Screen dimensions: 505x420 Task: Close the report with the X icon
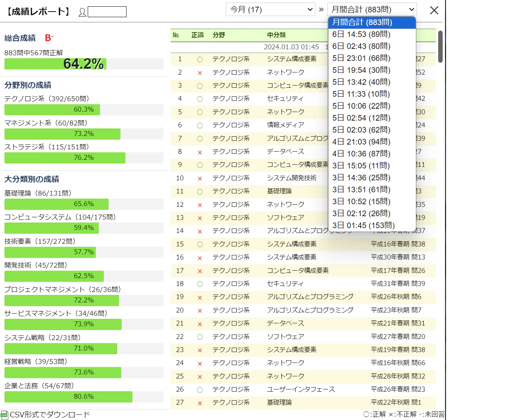point(434,10)
